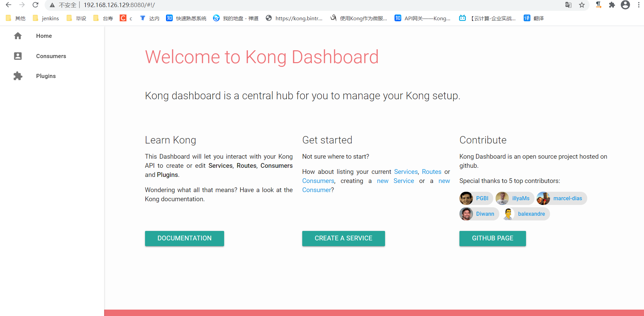
Task: Select the Consumers icon in the sidebar
Action: pos(18,56)
